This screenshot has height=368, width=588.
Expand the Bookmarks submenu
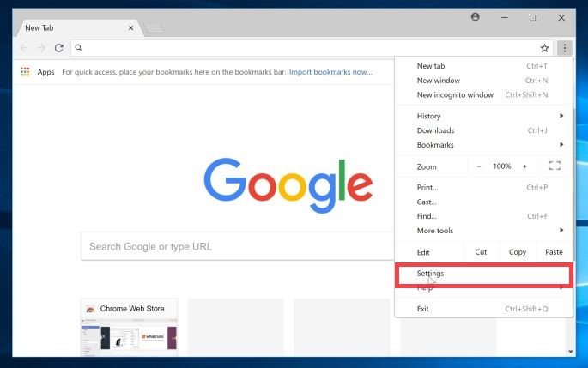(483, 145)
